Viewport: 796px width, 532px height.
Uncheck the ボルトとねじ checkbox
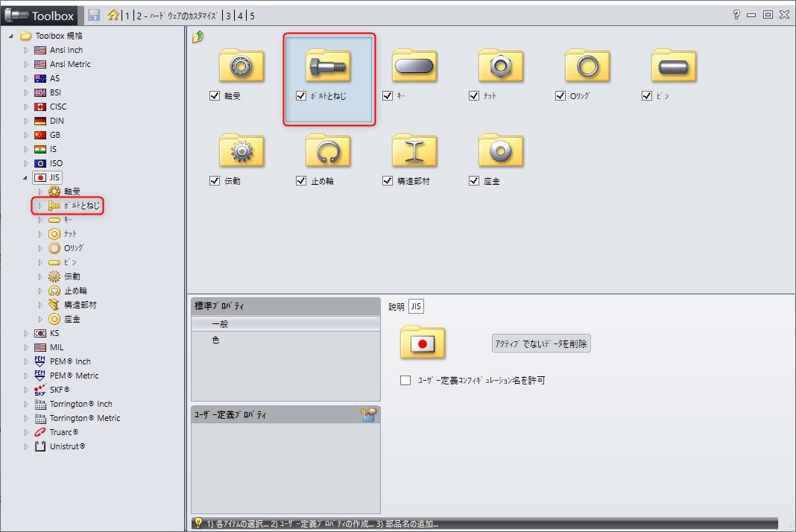(301, 96)
